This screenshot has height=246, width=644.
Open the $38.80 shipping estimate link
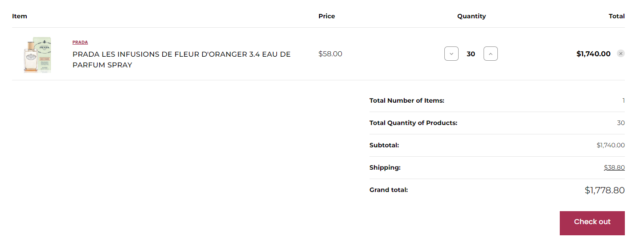(614, 167)
